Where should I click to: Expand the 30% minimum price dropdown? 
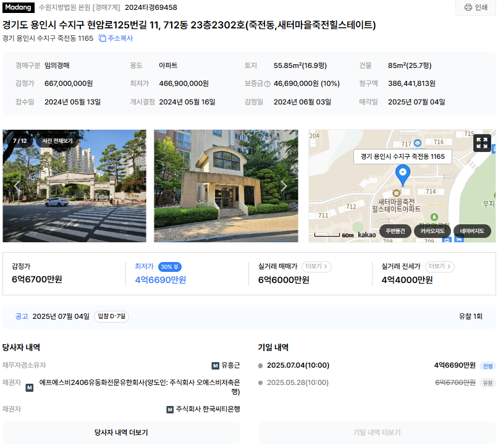click(170, 267)
